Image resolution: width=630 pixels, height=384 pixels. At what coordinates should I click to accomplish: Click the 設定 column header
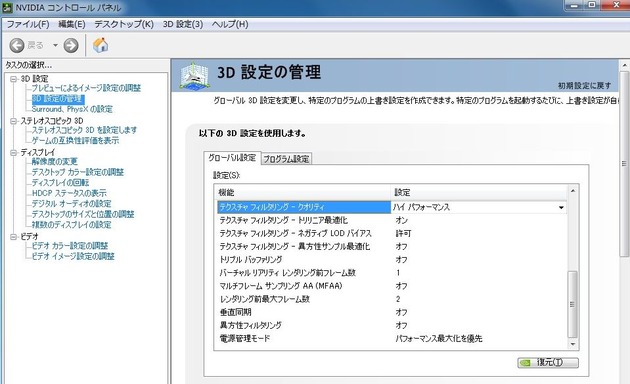(479, 192)
